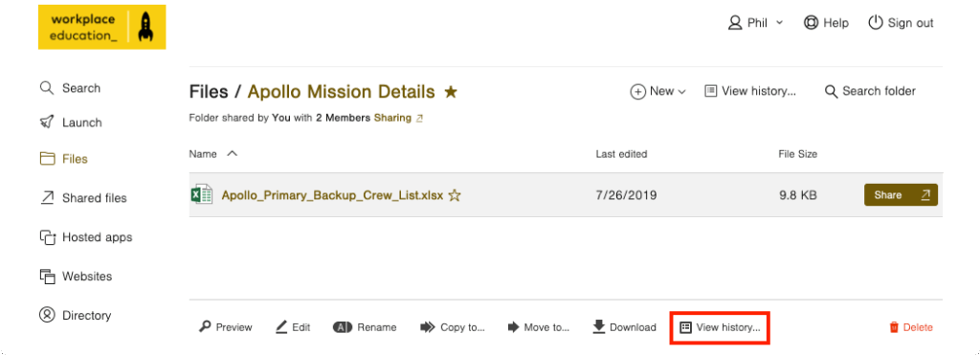Toggle Name column sort order arrow
Screen dimensions: 980x356
coord(232,153)
